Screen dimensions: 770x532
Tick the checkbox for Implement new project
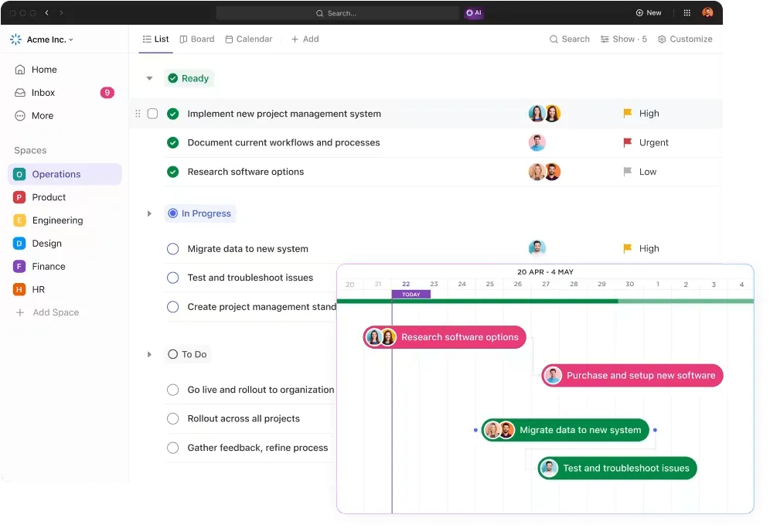153,114
